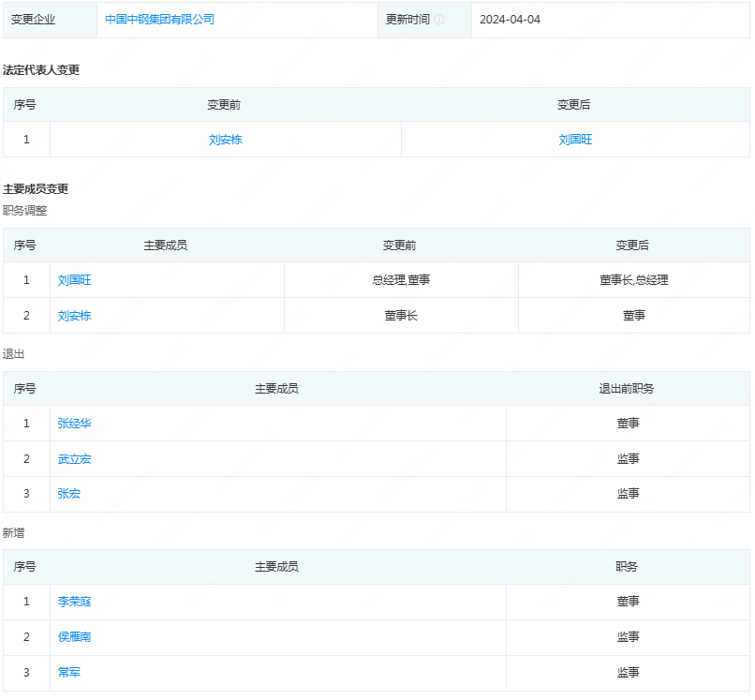Click the 退出前职务 column header
755x700 pixels.
click(628, 389)
